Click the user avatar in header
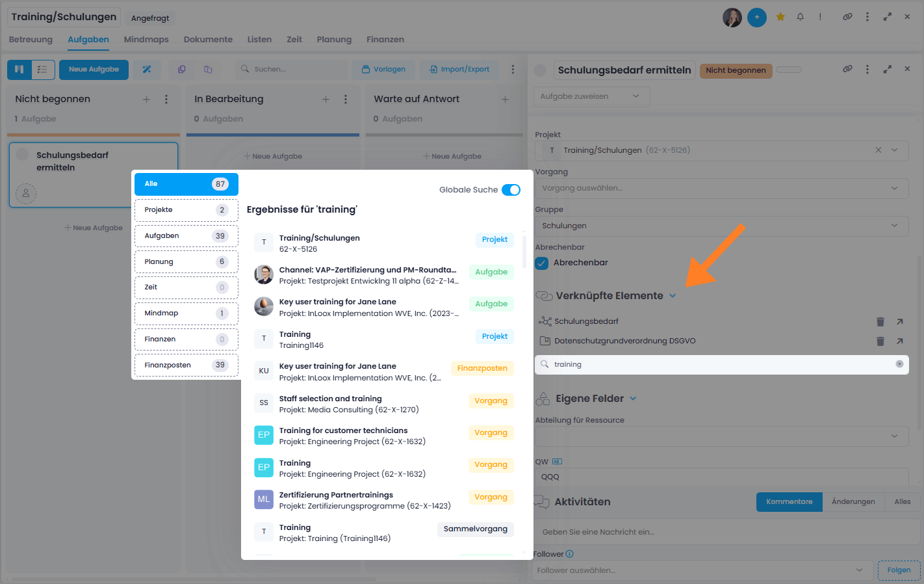 (x=732, y=17)
